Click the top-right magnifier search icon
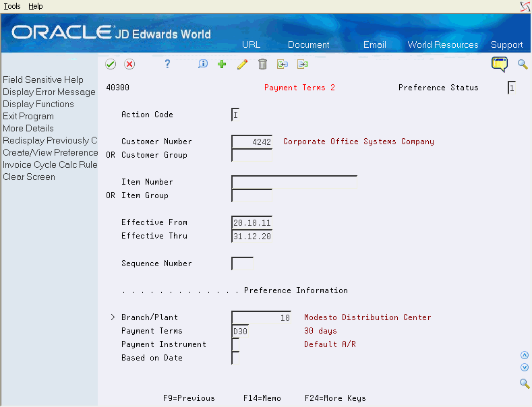532x407 pixels. [523, 64]
